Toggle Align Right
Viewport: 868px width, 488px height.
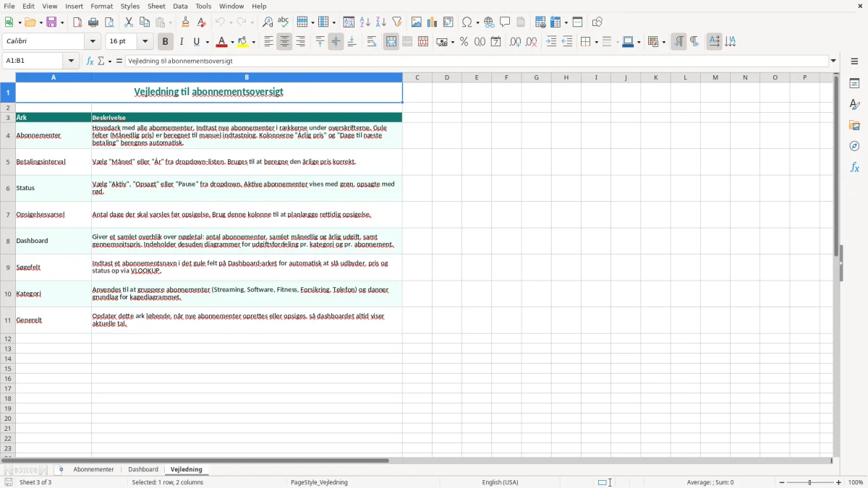coord(300,42)
